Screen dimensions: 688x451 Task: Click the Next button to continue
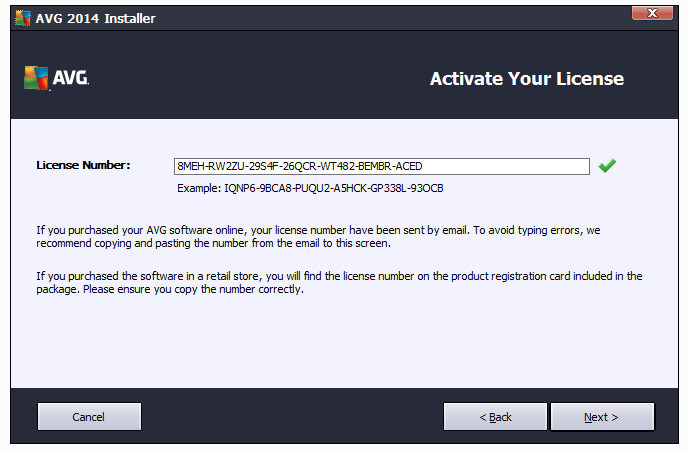(602, 416)
